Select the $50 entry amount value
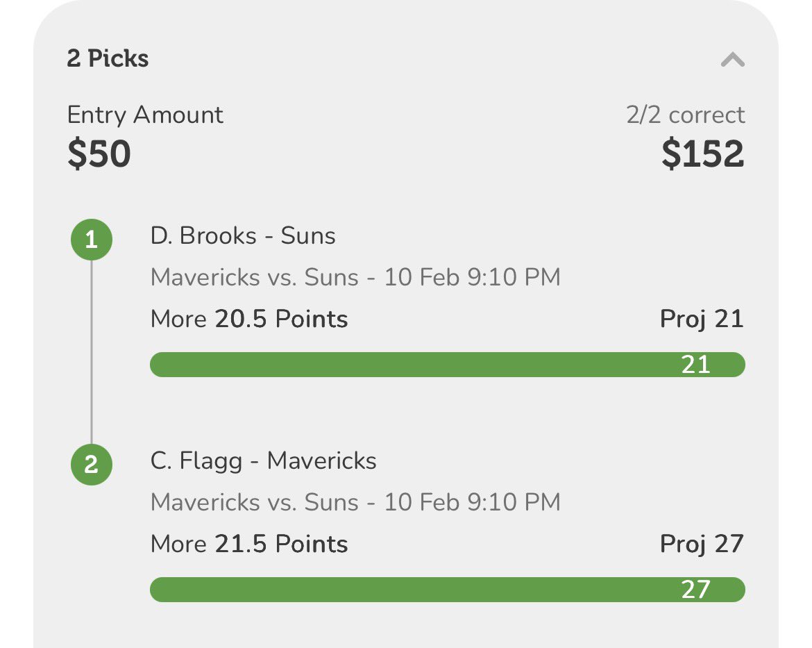812x648 pixels. point(99,154)
